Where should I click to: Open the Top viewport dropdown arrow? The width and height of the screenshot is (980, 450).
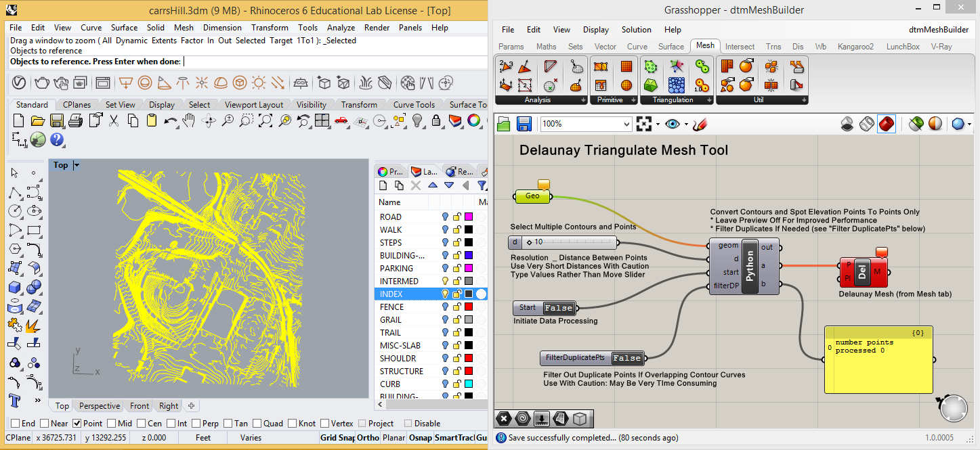[x=76, y=165]
